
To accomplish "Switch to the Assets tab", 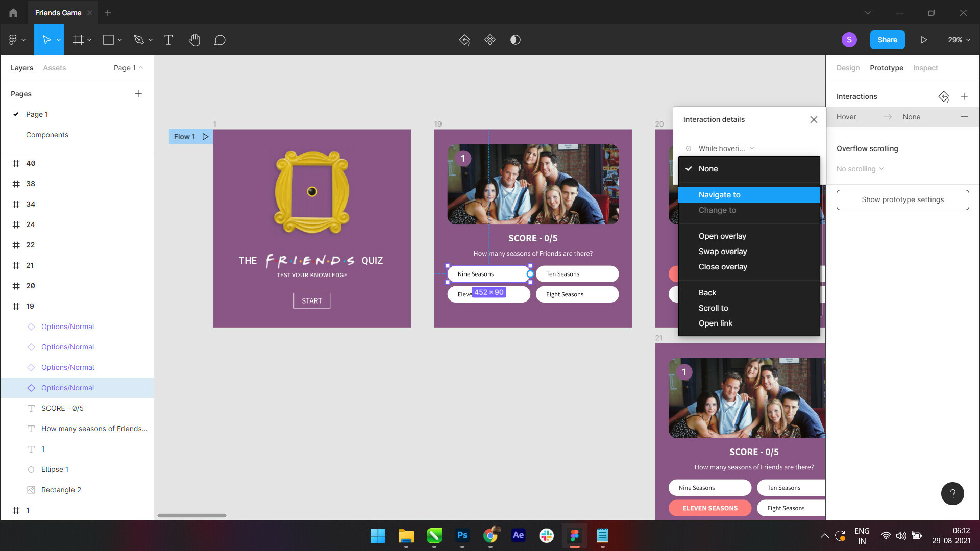I will 55,68.
